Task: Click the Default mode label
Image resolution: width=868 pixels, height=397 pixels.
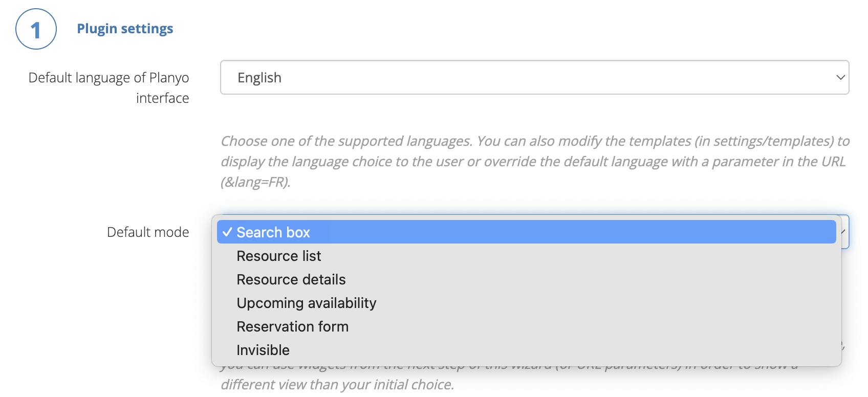Action: click(148, 232)
